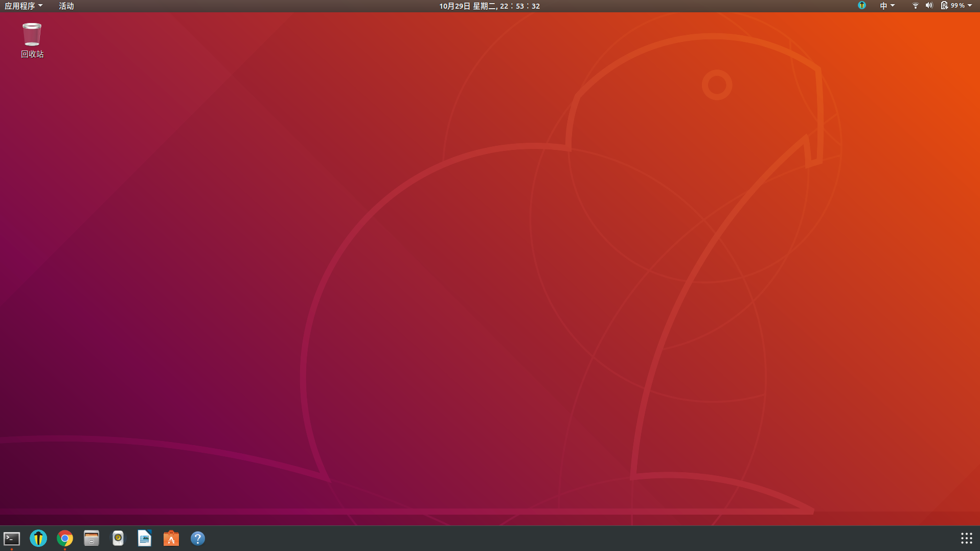Image resolution: width=980 pixels, height=551 pixels.
Task: Select the 回收站 trash icon on the desktop
Action: (32, 40)
